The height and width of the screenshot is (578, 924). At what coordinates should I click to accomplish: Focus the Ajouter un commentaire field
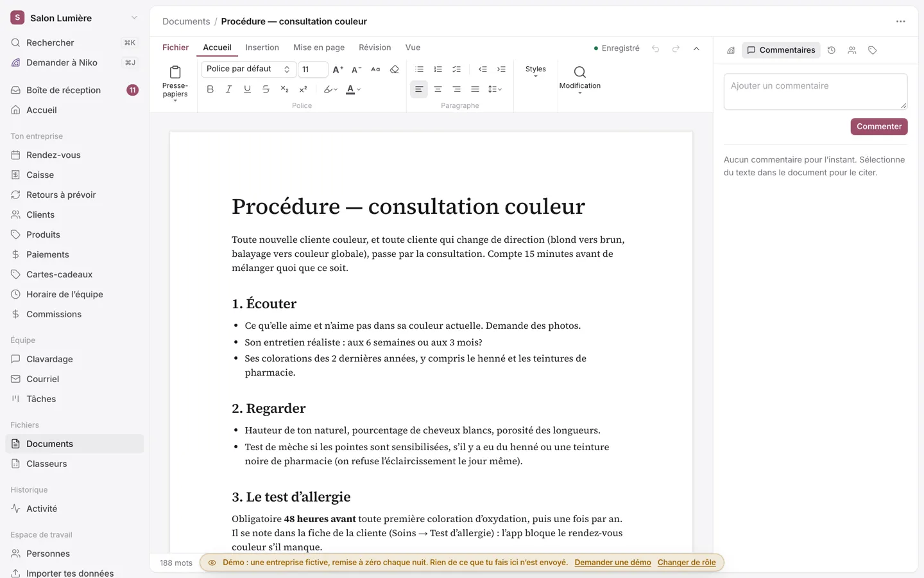tap(816, 91)
